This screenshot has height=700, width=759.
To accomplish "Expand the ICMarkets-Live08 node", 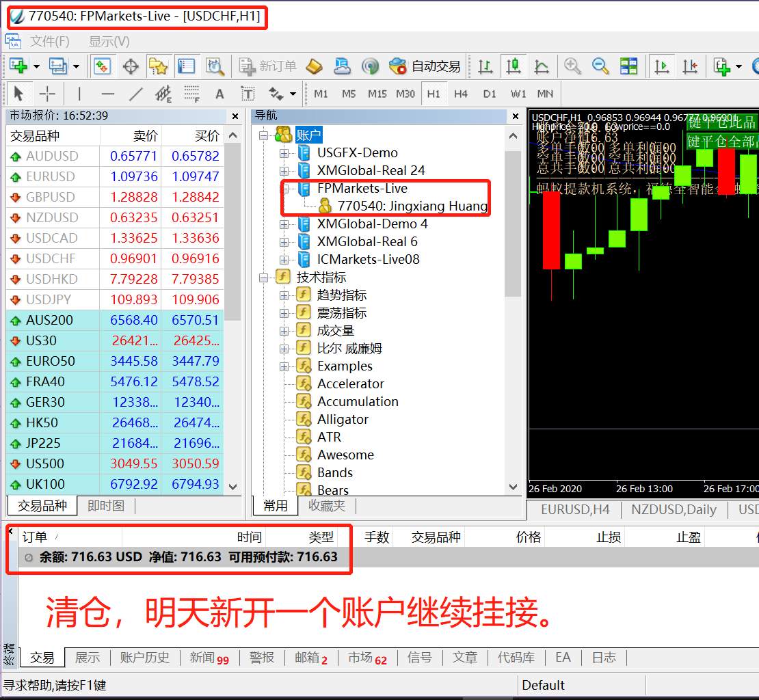I will pyautogui.click(x=284, y=260).
